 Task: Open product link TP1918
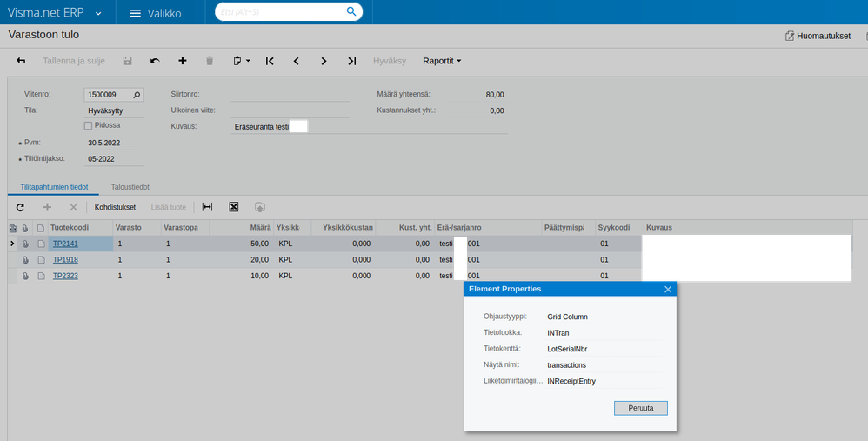coord(65,259)
